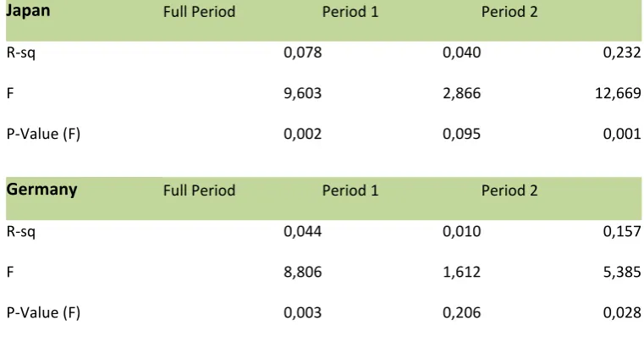Select Japan P-Value cell 0,095
This screenshot has width=644, height=342.
pos(462,134)
